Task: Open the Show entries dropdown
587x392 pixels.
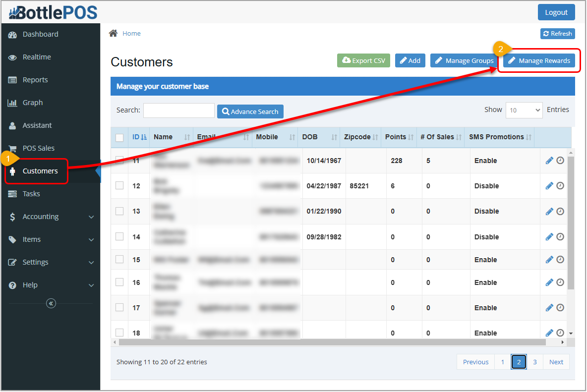Action: coord(524,110)
